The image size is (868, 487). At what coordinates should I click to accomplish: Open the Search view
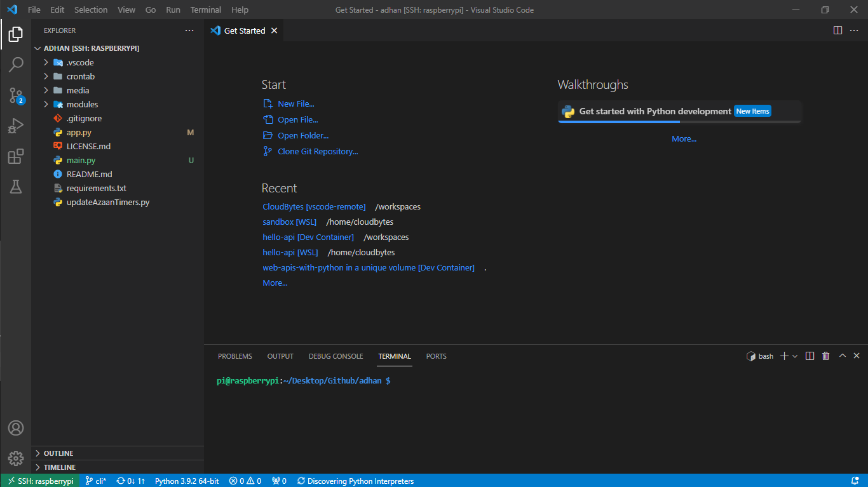pyautogui.click(x=15, y=64)
